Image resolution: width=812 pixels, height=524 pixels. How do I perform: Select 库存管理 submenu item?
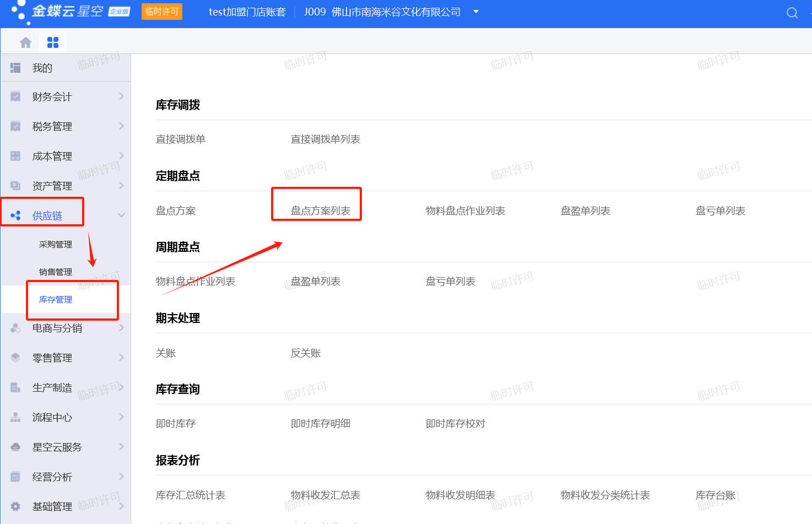coord(56,299)
